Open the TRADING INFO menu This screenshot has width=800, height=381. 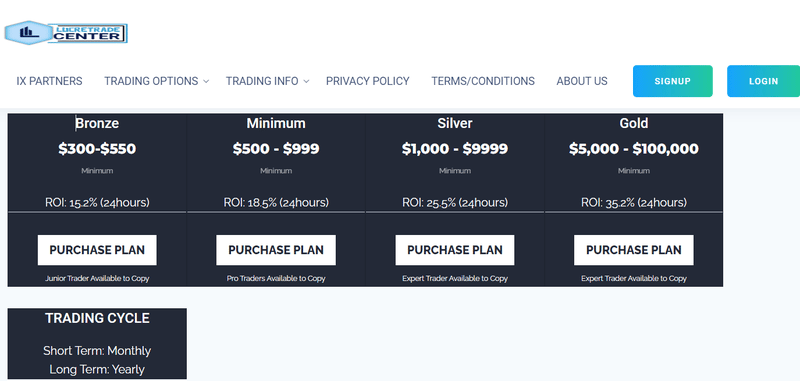coord(262,81)
